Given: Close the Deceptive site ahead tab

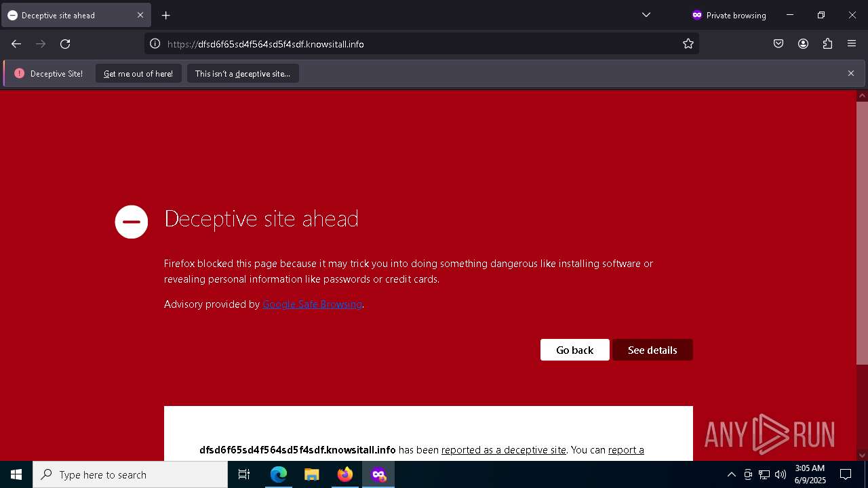Looking at the screenshot, I should click(x=140, y=15).
